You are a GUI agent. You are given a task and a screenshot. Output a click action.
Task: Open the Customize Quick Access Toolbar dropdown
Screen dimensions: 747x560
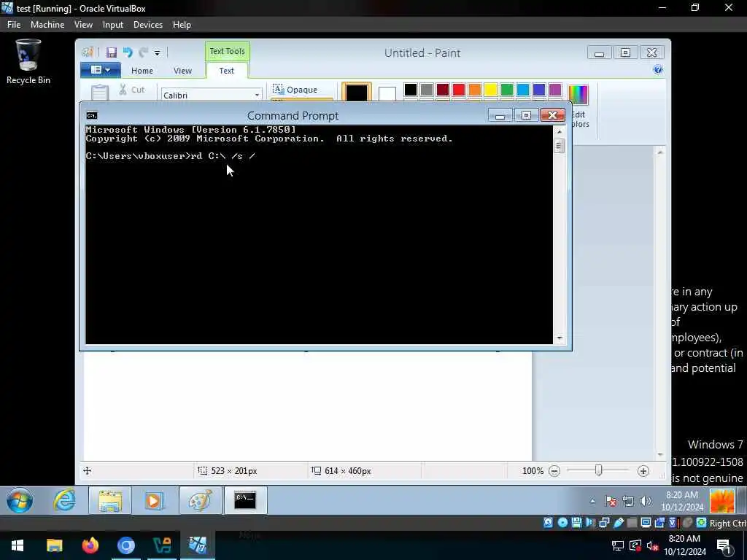tap(158, 52)
